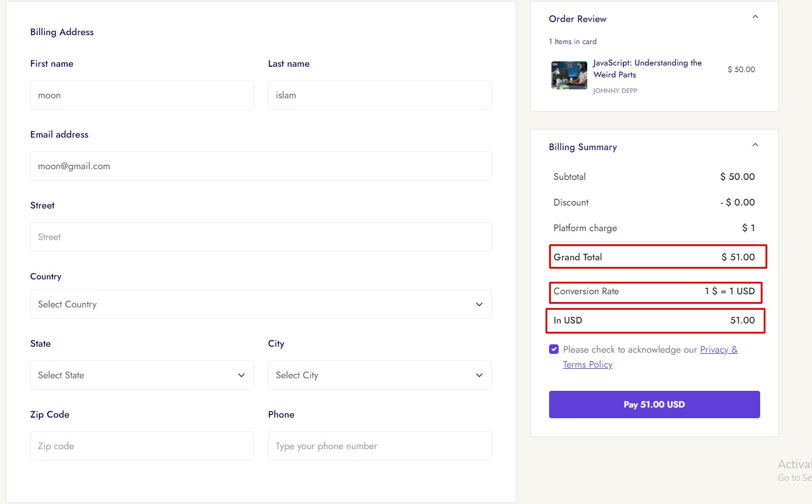
Task: Open the Select City dropdown
Action: (x=380, y=375)
